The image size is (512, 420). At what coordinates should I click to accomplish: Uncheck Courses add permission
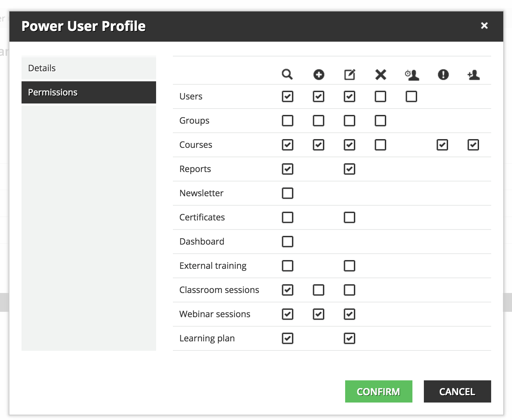[319, 145]
